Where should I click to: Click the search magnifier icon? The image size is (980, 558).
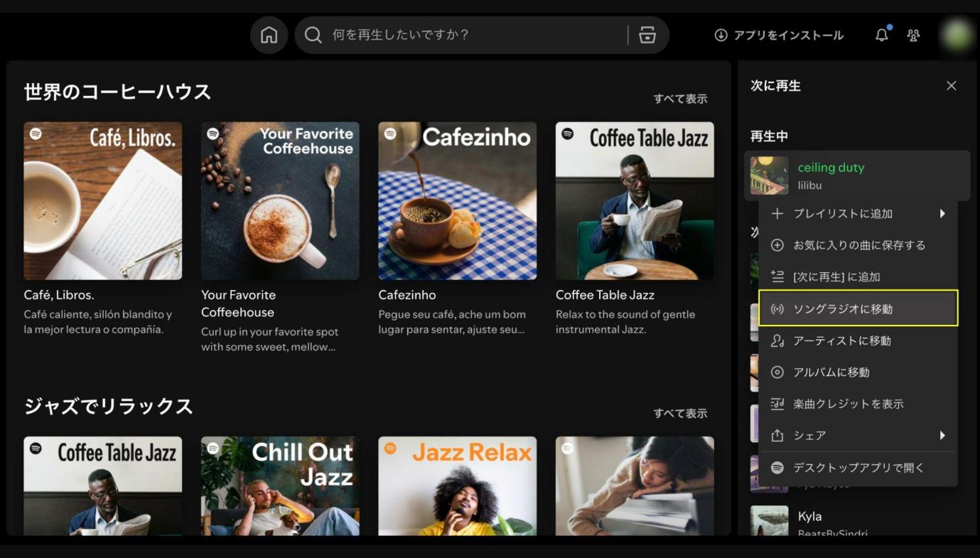[x=313, y=35]
